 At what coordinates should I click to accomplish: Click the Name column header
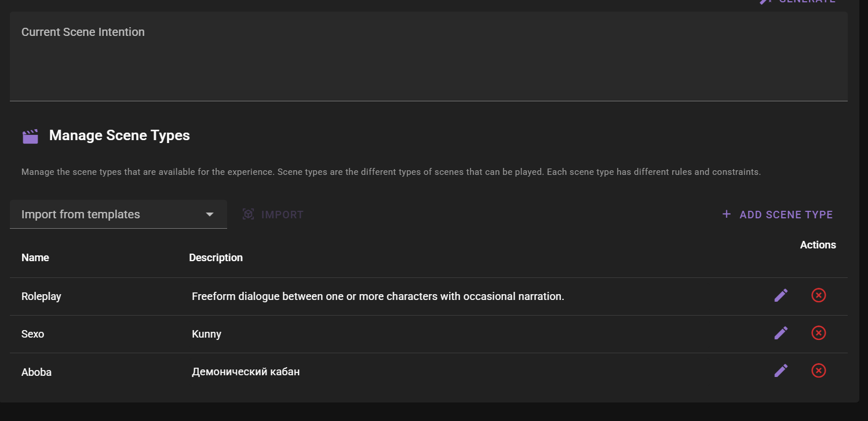click(35, 258)
